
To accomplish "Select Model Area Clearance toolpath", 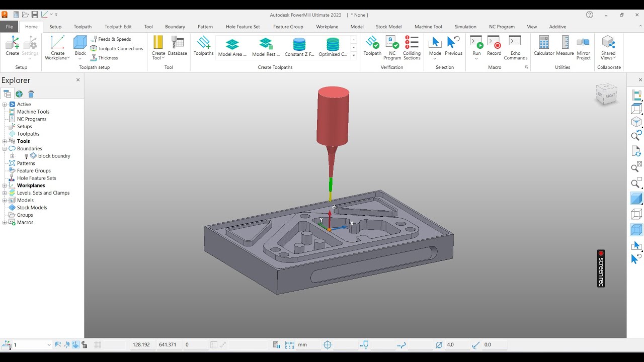I will [x=232, y=47].
